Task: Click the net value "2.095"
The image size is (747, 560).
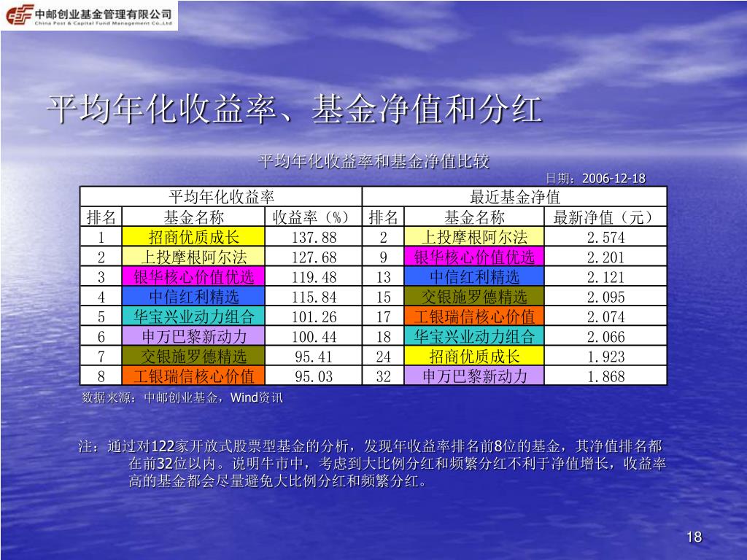Action: point(605,297)
